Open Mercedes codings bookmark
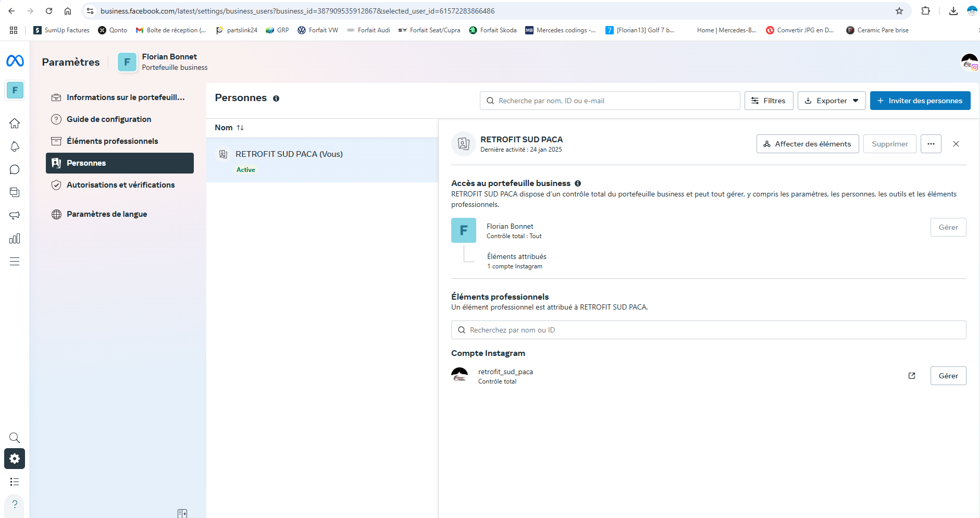 [x=561, y=30]
